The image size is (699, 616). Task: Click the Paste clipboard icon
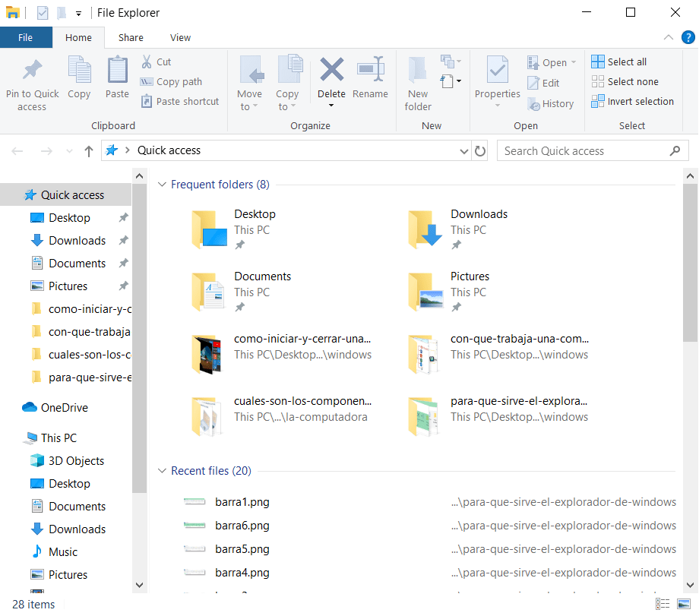pos(117,70)
